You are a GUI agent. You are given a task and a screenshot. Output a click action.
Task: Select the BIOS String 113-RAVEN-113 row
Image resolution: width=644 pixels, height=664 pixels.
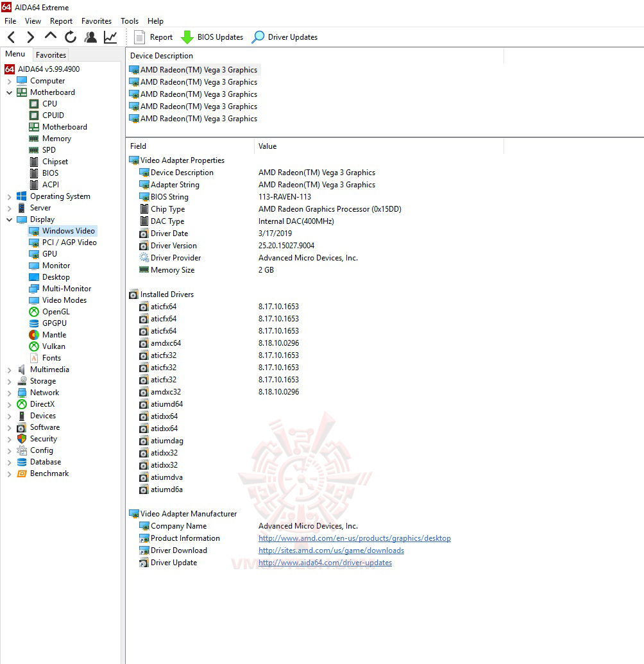tap(225, 197)
